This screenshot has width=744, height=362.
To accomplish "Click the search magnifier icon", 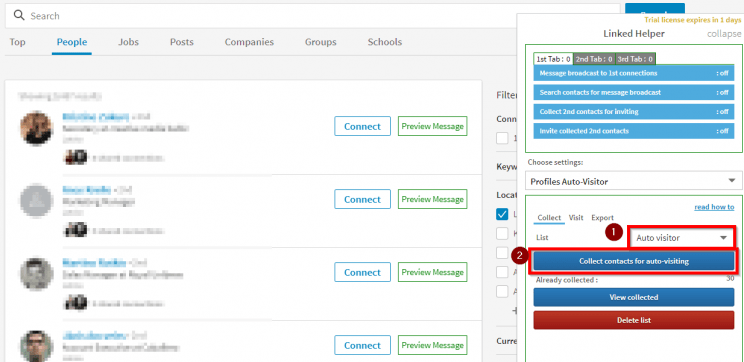I will pyautogui.click(x=19, y=16).
